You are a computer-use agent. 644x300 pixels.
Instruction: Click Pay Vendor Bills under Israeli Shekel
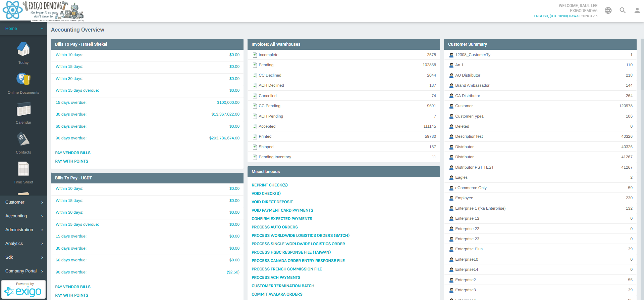73,153
